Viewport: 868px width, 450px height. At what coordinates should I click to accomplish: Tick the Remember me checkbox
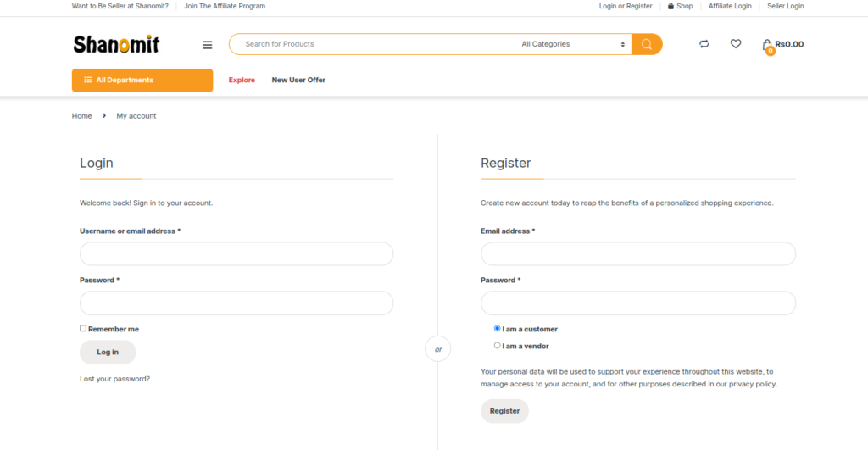click(x=83, y=328)
